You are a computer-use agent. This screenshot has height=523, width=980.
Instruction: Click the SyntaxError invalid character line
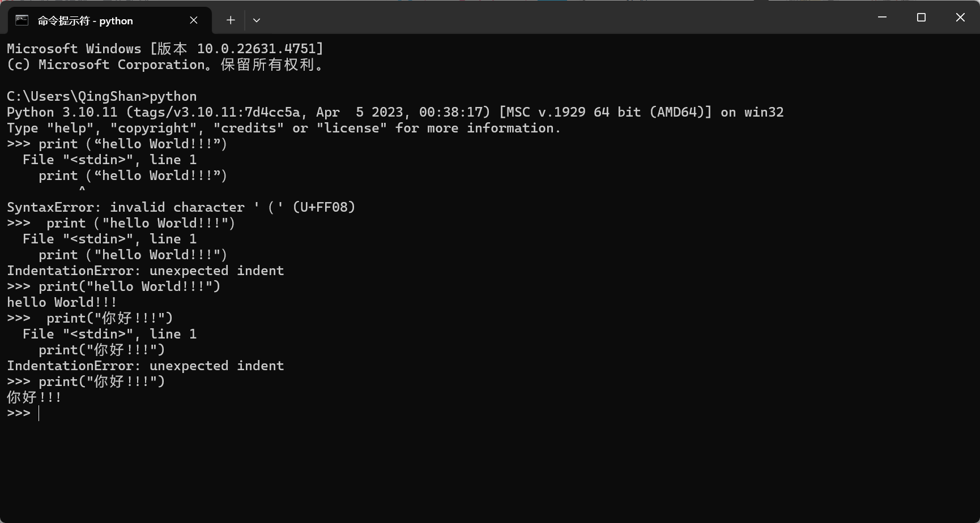point(181,207)
